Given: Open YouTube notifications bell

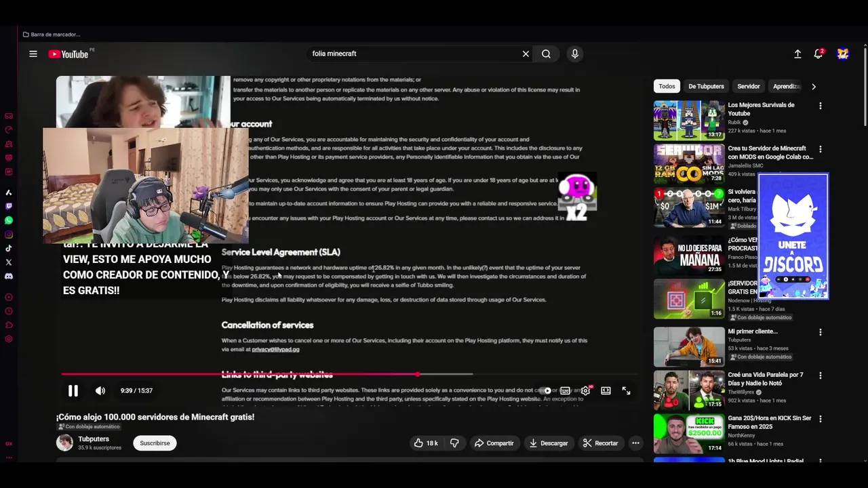Looking at the screenshot, I should tap(818, 54).
